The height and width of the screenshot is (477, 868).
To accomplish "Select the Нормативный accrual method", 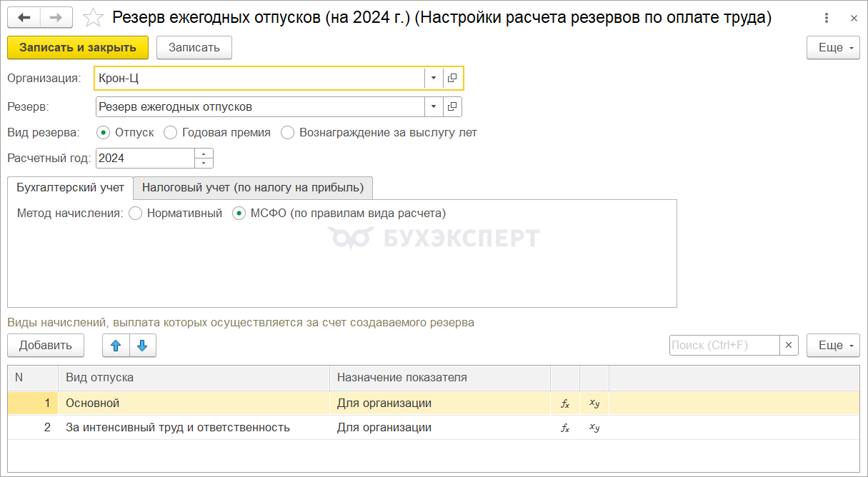I will click(x=135, y=213).
